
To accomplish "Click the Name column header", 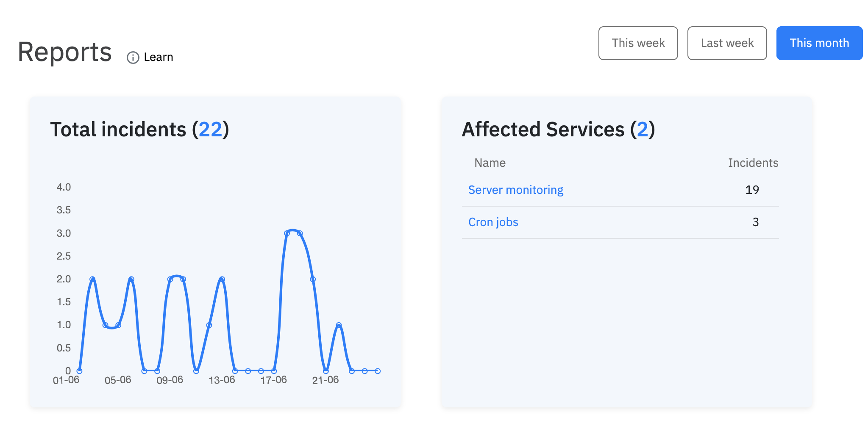I will (490, 163).
